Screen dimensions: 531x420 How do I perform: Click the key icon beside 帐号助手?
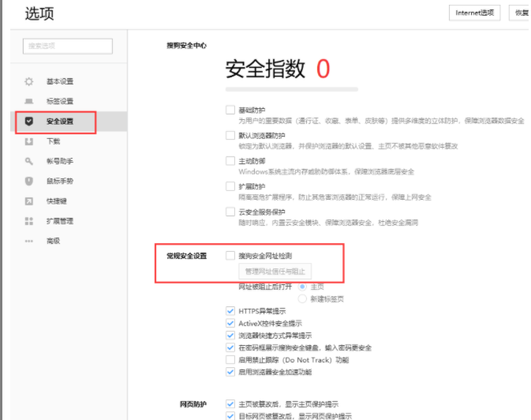click(29, 161)
